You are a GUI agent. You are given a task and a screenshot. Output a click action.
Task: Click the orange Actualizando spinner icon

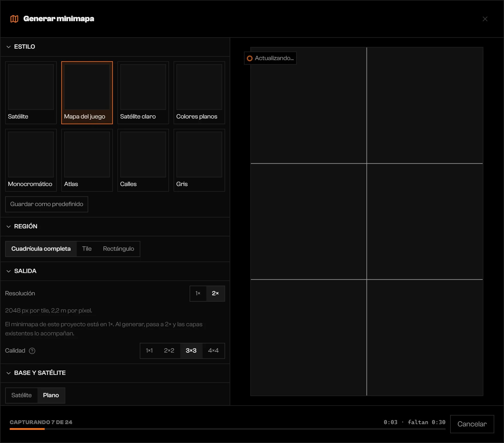coord(250,58)
